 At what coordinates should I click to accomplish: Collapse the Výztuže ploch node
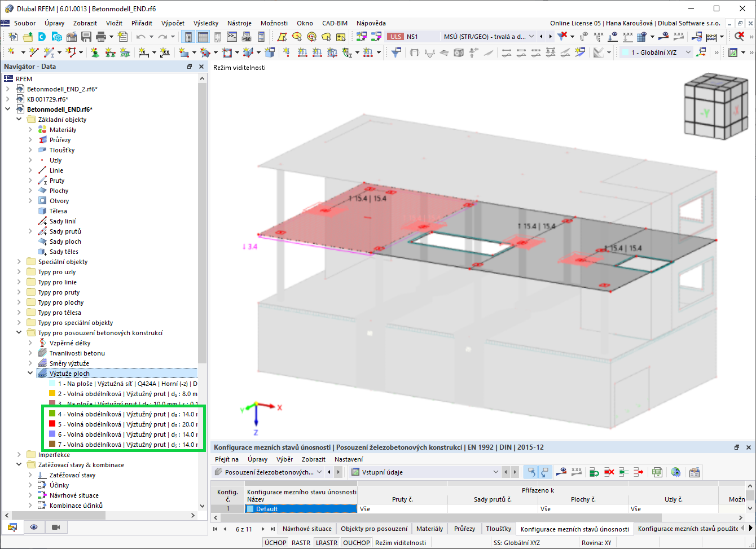tap(31, 374)
